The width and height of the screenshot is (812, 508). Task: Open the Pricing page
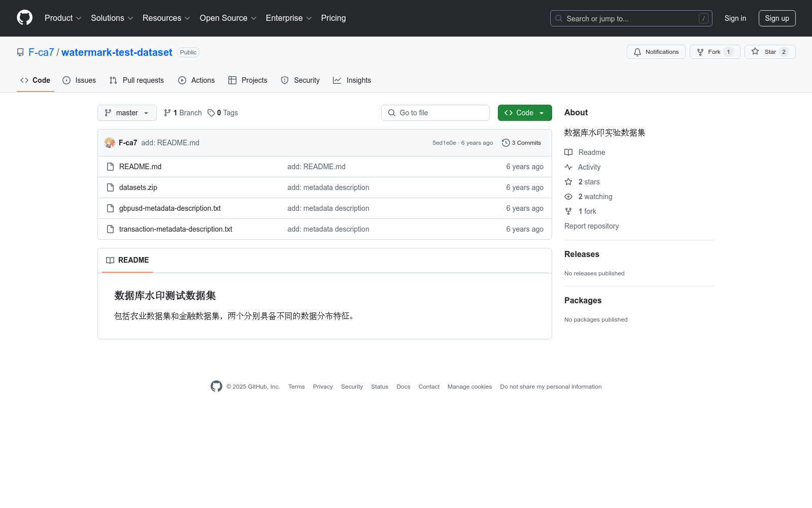point(333,18)
